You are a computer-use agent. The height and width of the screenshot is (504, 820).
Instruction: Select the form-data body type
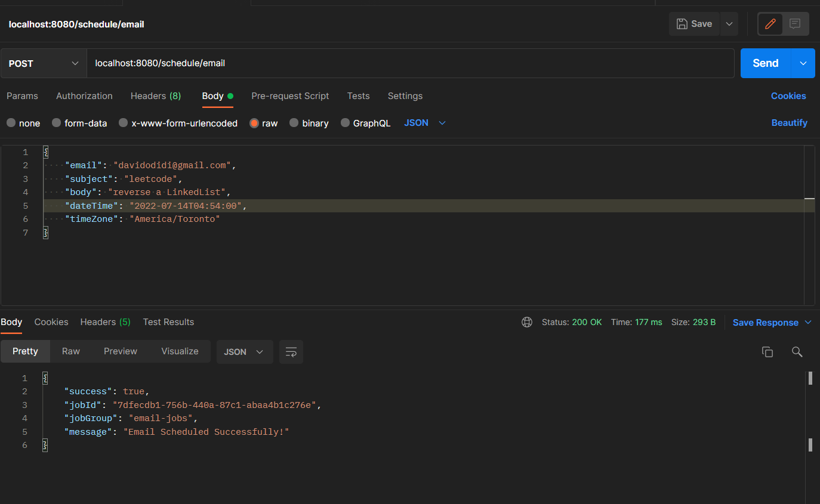pos(79,123)
